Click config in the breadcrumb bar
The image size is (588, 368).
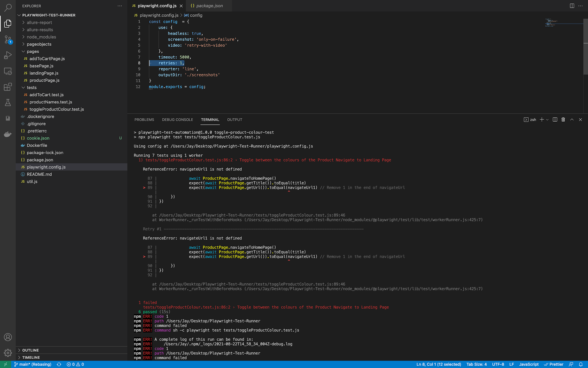tap(196, 15)
